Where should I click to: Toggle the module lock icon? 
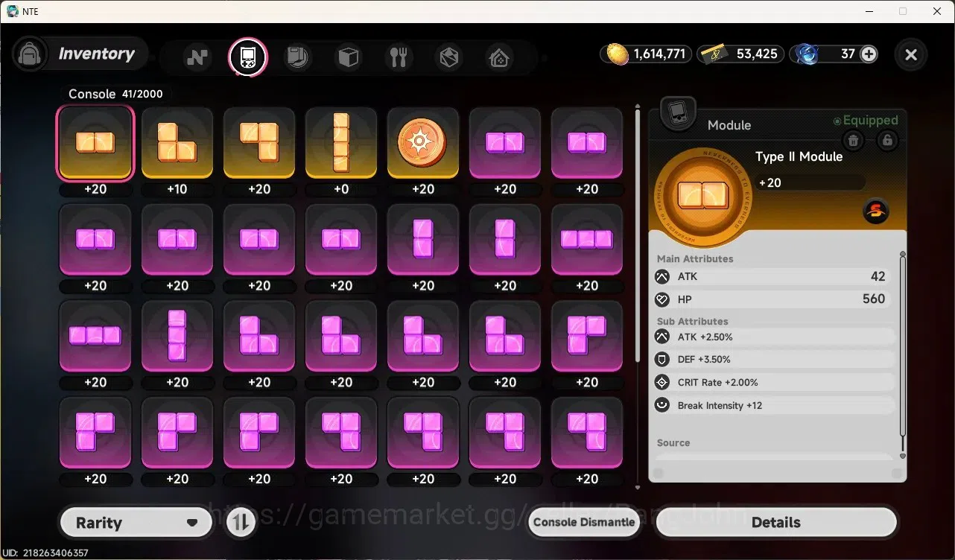point(886,140)
